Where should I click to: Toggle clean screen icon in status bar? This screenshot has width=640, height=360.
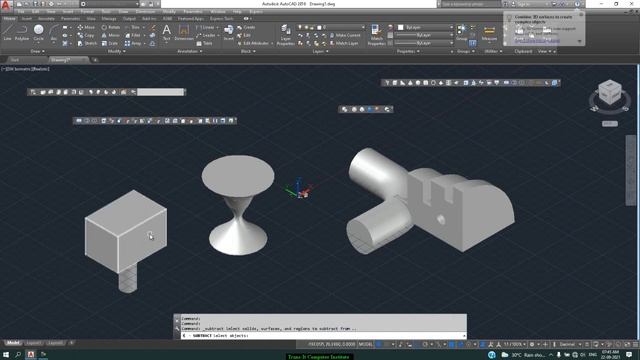[627, 344]
